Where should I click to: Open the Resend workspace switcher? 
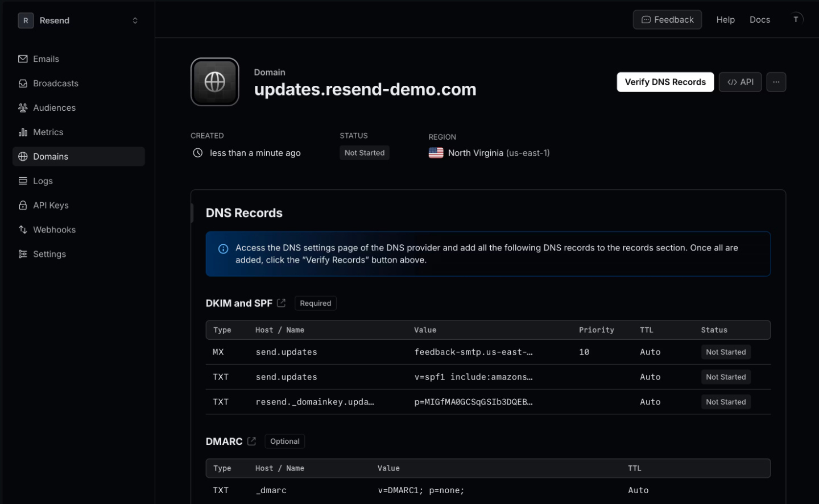click(80, 20)
